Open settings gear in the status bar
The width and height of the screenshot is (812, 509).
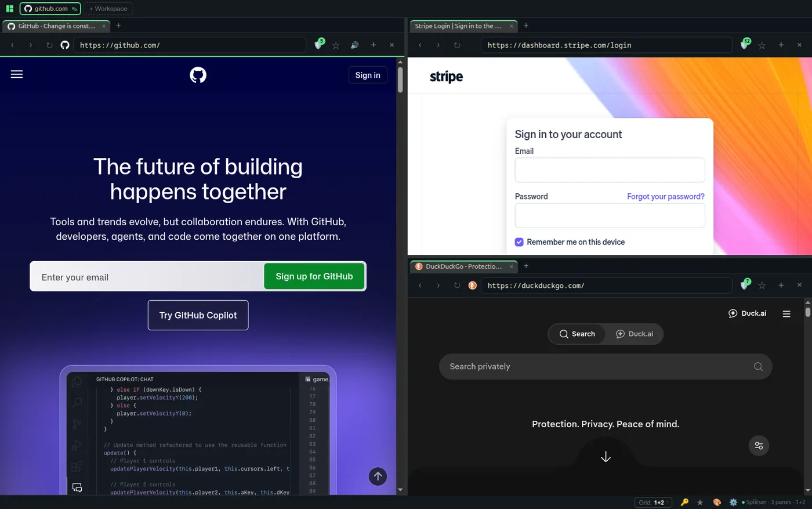click(733, 502)
